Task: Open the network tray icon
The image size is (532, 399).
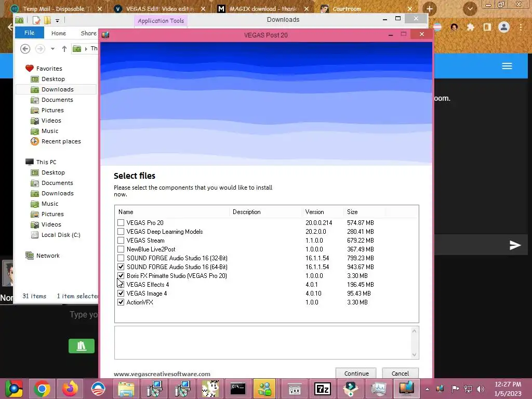Action: (x=468, y=389)
